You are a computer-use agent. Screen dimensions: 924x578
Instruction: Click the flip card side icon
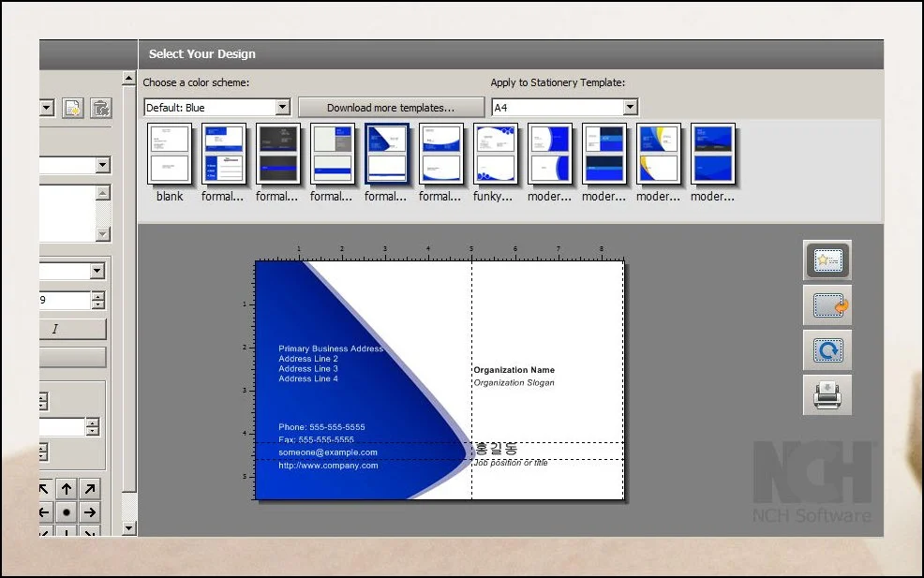point(827,305)
